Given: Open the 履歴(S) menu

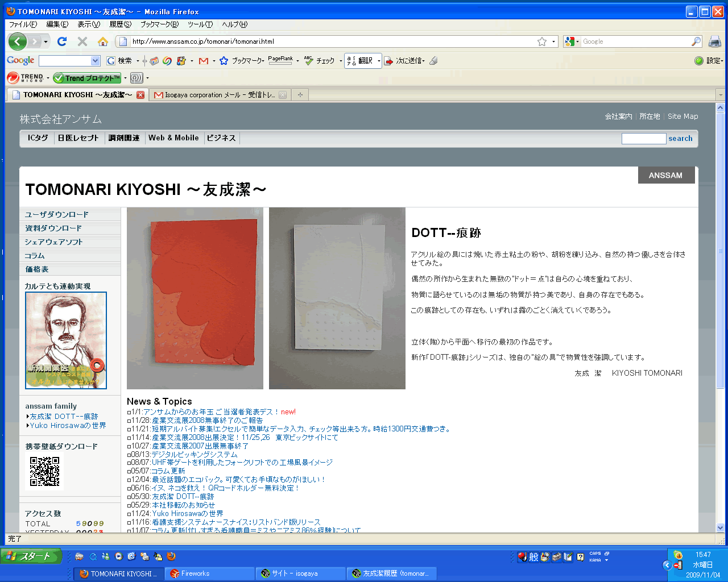Looking at the screenshot, I should click(x=120, y=24).
